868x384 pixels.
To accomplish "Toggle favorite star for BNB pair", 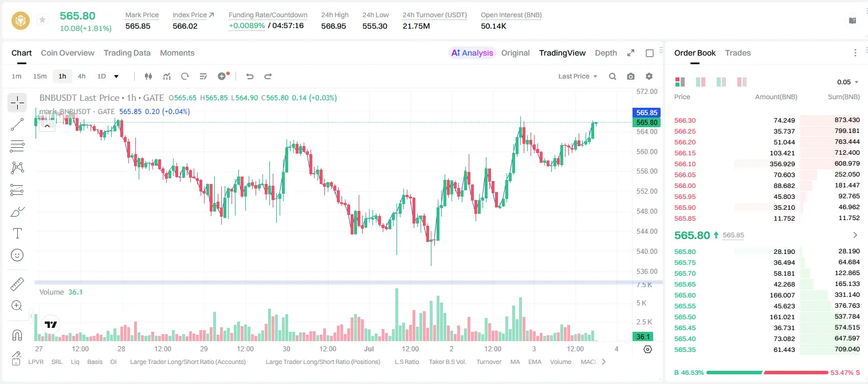I will pos(42,20).
